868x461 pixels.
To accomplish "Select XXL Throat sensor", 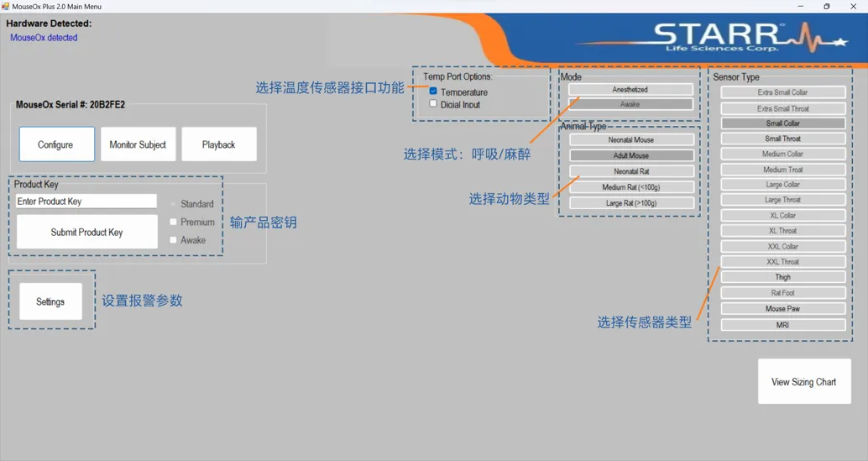I will click(x=782, y=262).
